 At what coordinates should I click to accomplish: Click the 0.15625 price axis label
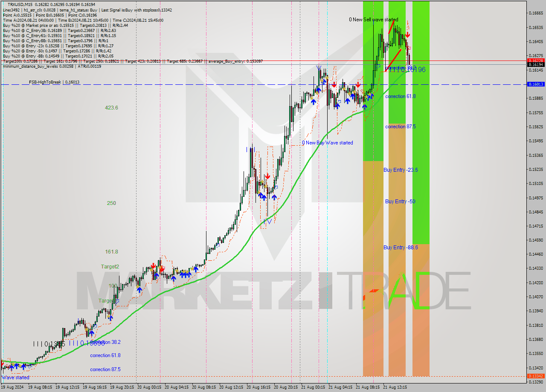click(536, 127)
